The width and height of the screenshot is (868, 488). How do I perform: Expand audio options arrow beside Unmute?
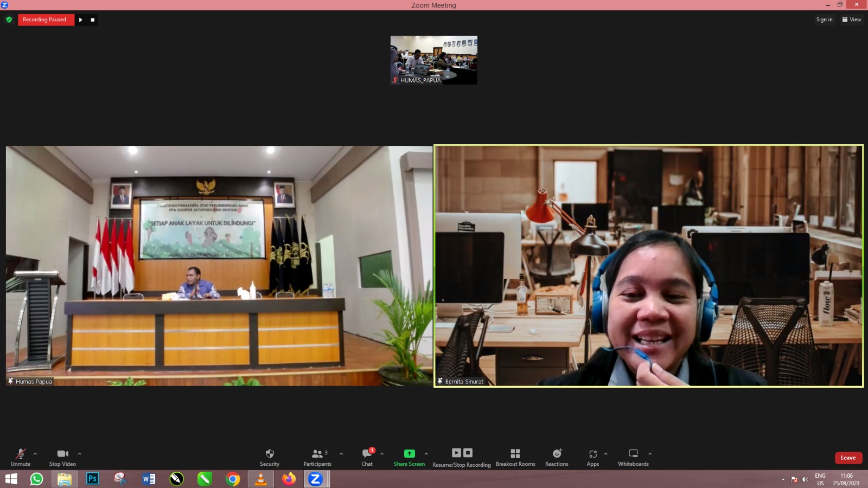pos(35,453)
